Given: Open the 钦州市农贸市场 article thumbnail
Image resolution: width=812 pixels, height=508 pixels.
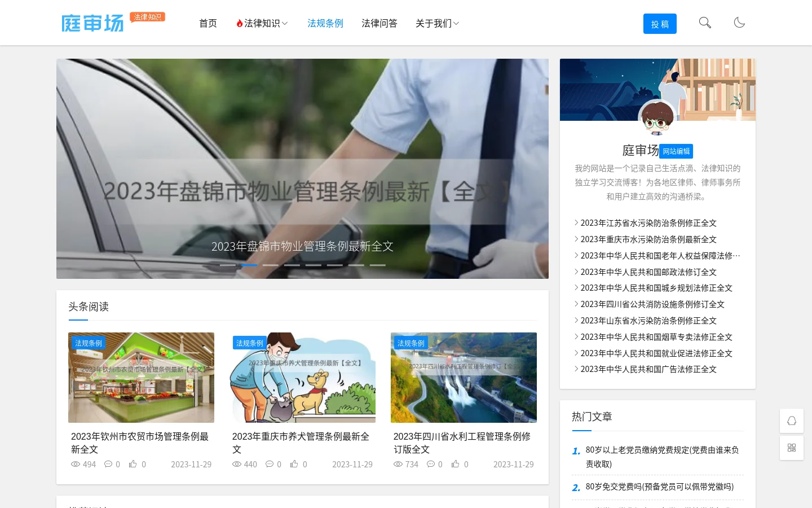Looking at the screenshot, I should pyautogui.click(x=141, y=378).
